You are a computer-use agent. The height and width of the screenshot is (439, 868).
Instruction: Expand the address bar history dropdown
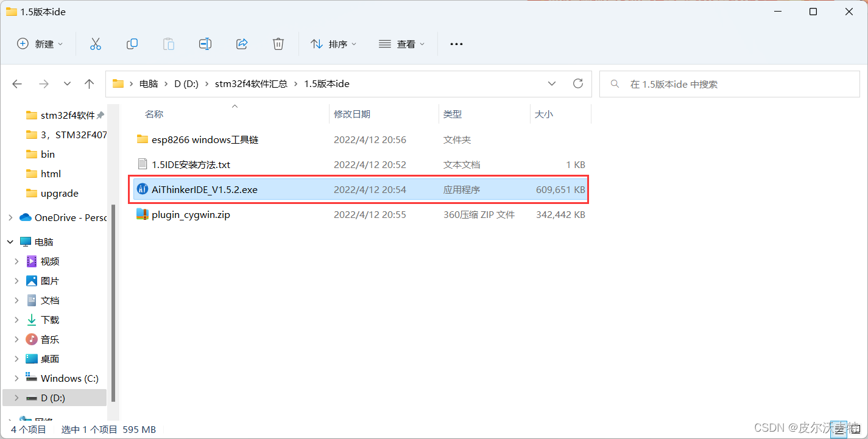click(x=552, y=83)
